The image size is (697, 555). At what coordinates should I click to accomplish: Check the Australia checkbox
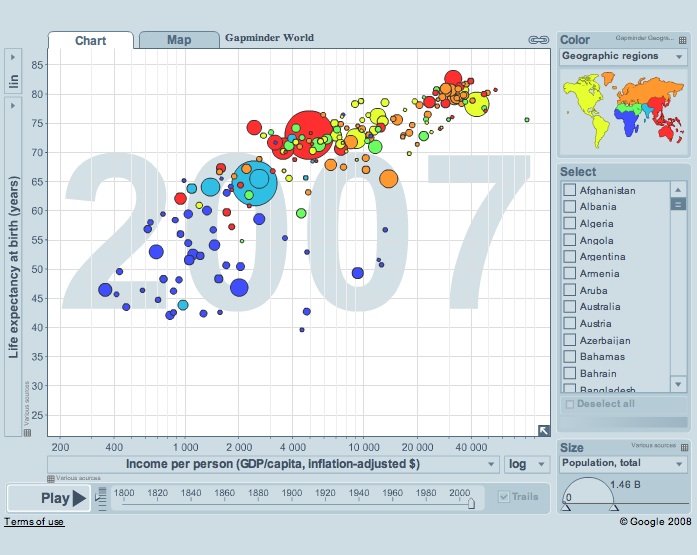[569, 306]
